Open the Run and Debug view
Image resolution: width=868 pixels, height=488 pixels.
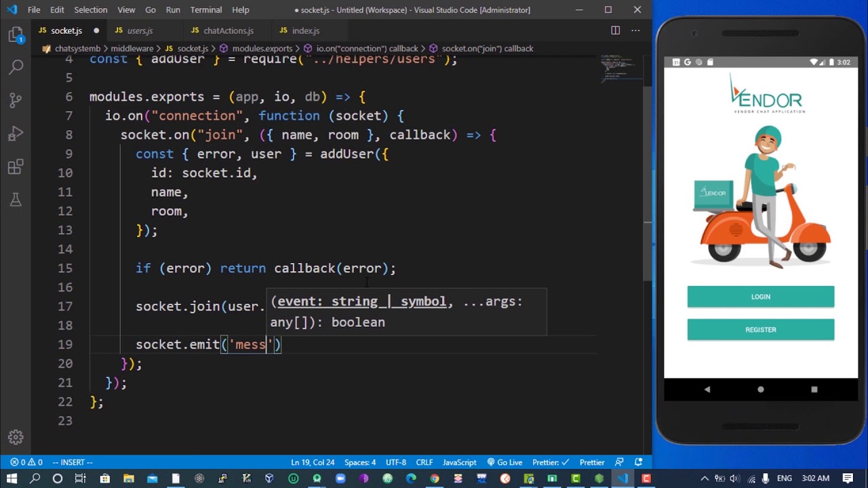point(16,134)
